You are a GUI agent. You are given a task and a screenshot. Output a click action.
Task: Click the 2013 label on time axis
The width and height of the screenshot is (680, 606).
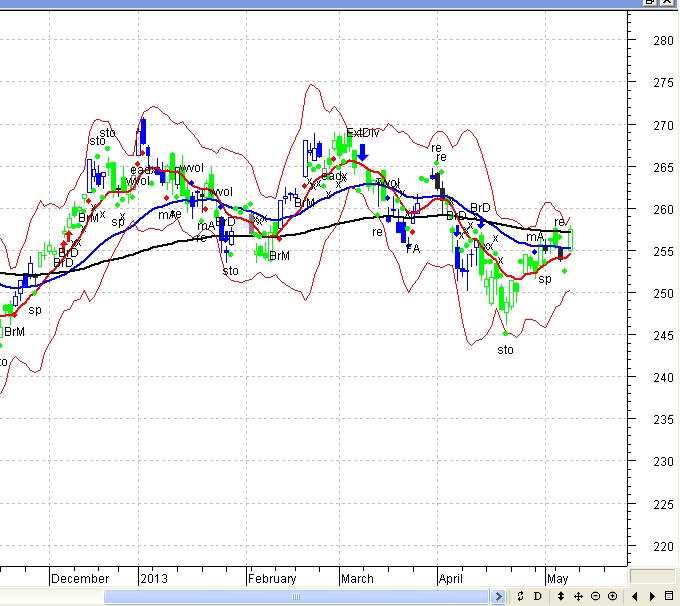[154, 578]
